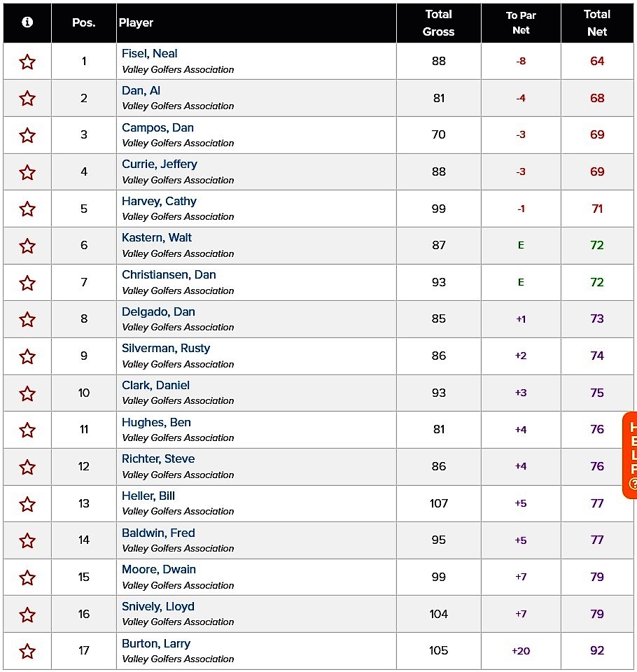Screen dimensions: 637x672
Task: Favorite Dwain Moore using the star
Action: [x=27, y=577]
